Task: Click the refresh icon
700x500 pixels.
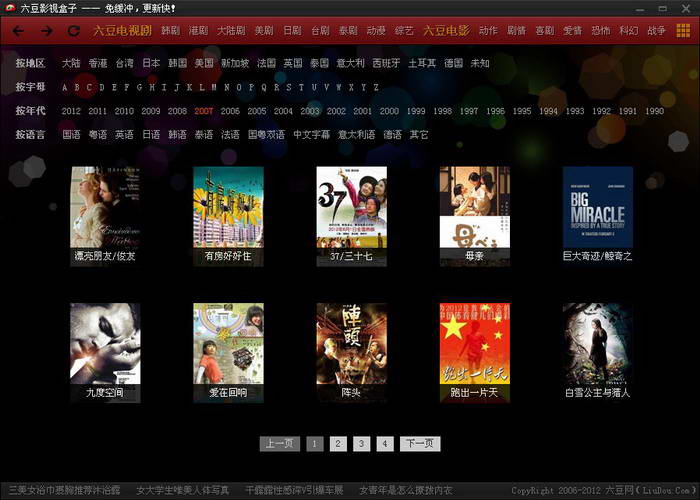Action: [x=74, y=31]
